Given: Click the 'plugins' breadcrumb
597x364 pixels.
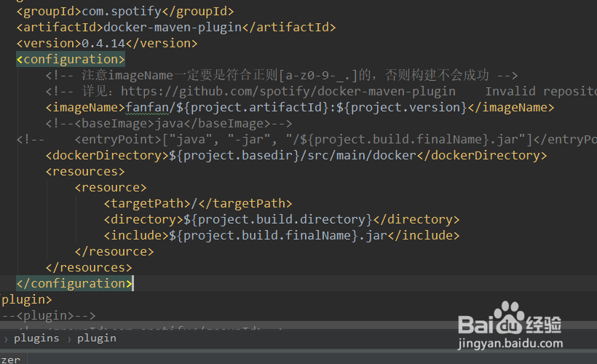Looking at the screenshot, I should (36, 338).
